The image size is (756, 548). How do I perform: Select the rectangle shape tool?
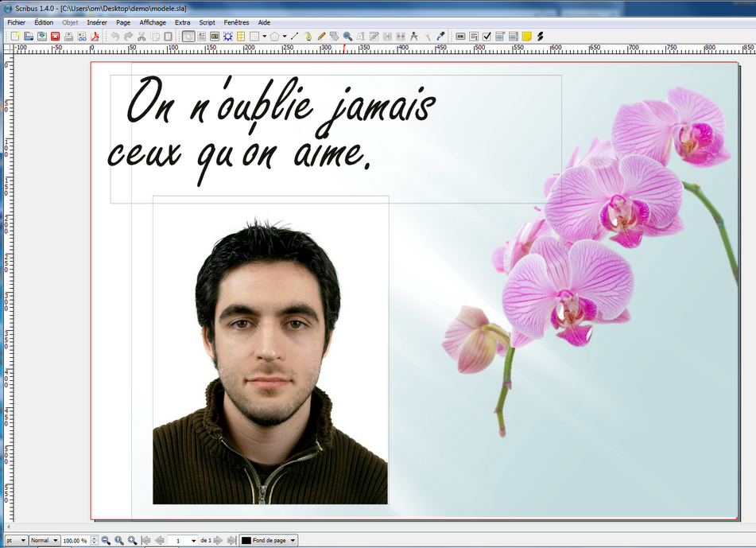(254, 36)
